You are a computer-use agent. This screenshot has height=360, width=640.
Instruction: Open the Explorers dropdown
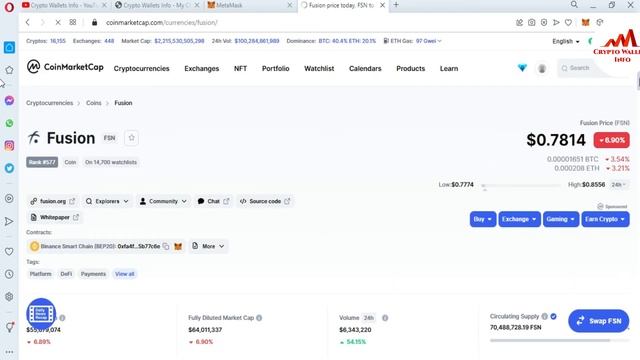[107, 201]
